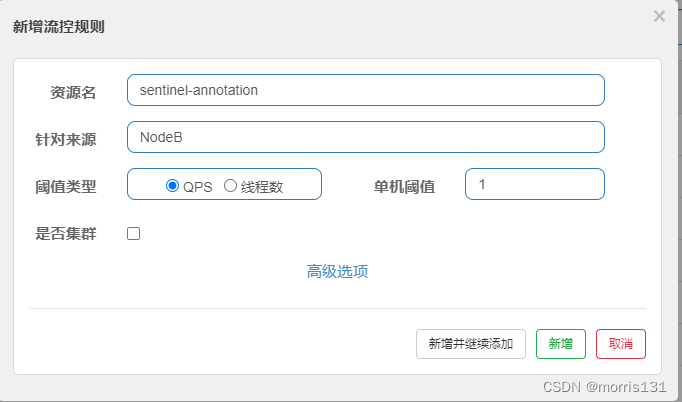Click the 单机阈值 input with value 1
The image size is (682, 402).
coord(535,184)
